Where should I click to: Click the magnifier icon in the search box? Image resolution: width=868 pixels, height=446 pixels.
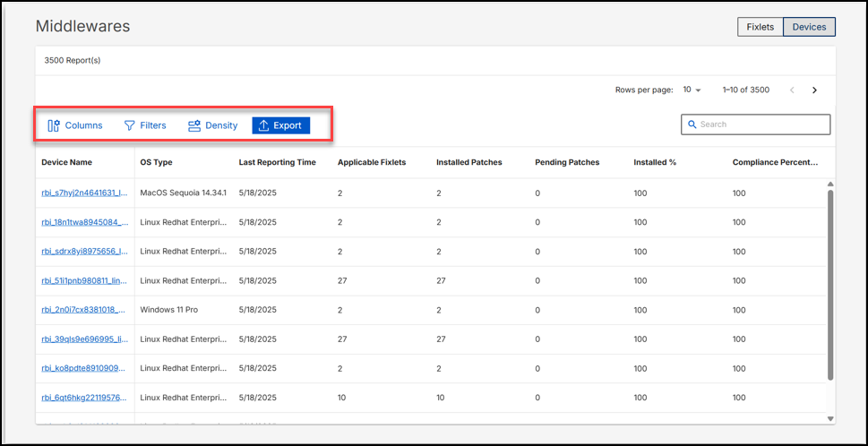(692, 124)
